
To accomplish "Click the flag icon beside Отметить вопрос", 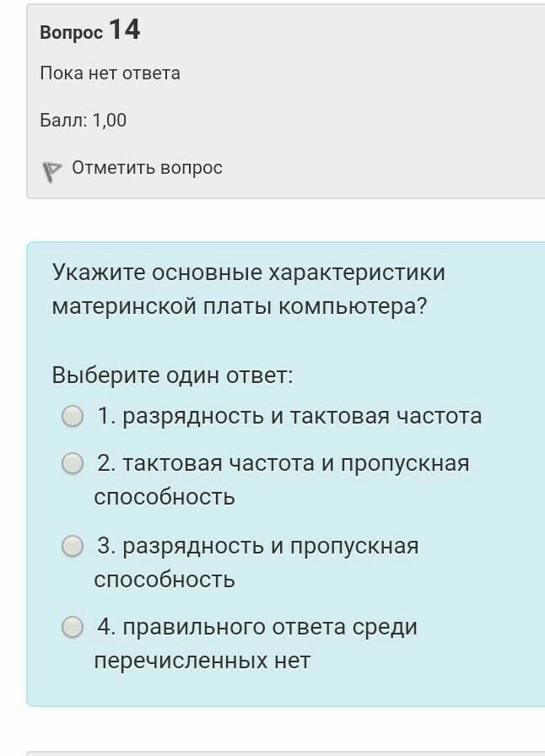I will 52,170.
